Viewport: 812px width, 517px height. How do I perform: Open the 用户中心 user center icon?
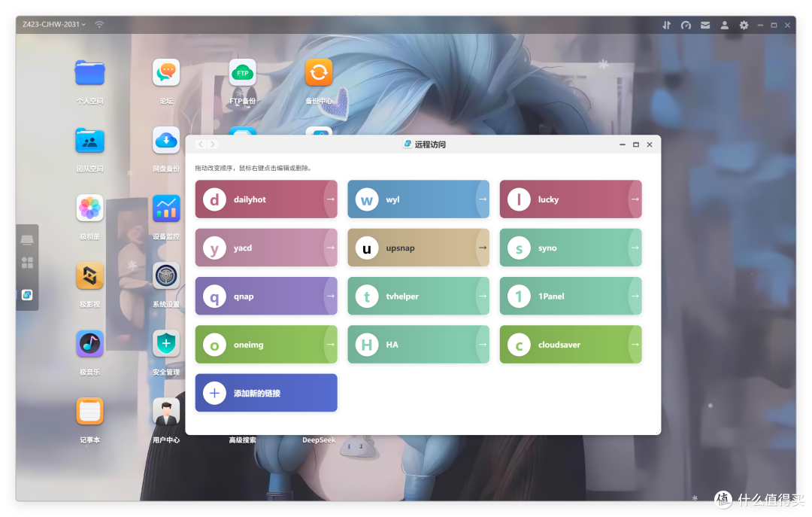[166, 412]
